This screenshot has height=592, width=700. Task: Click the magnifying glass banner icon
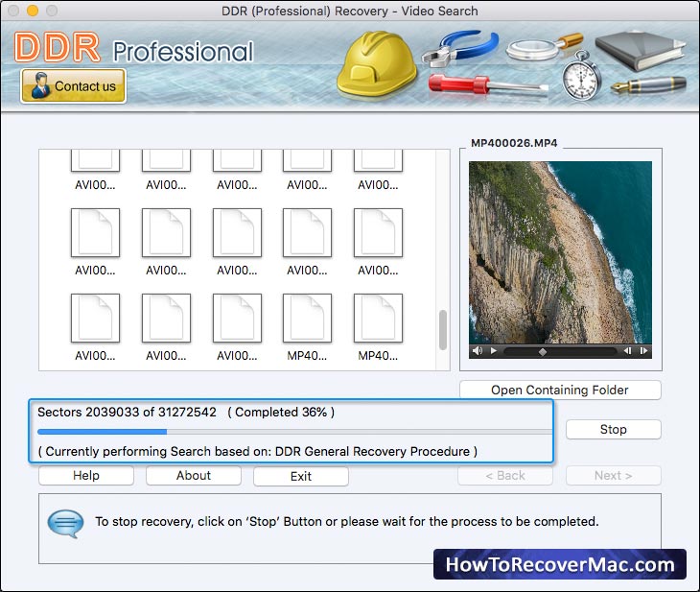coord(544,47)
